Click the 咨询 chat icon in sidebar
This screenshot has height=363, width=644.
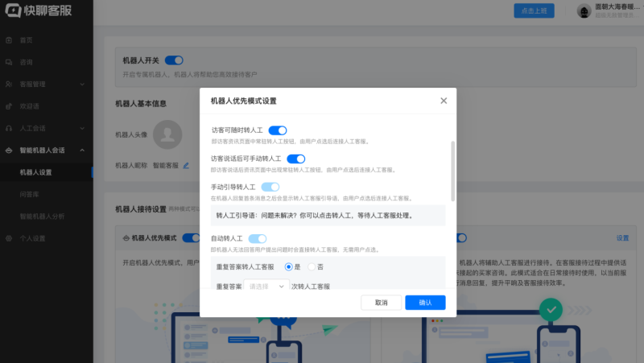click(9, 63)
